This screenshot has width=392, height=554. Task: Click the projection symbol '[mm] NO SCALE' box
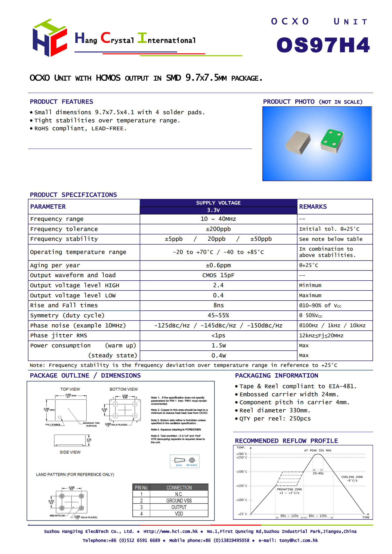(184, 461)
